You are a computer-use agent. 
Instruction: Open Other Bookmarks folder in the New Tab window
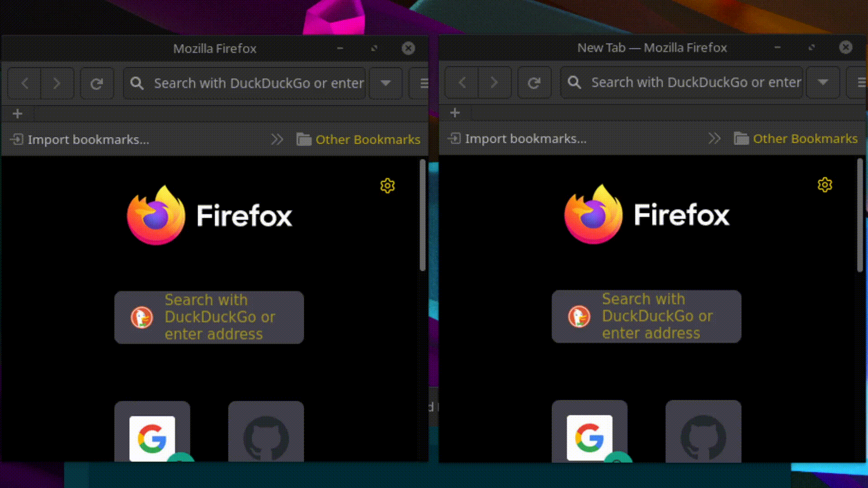[796, 138]
